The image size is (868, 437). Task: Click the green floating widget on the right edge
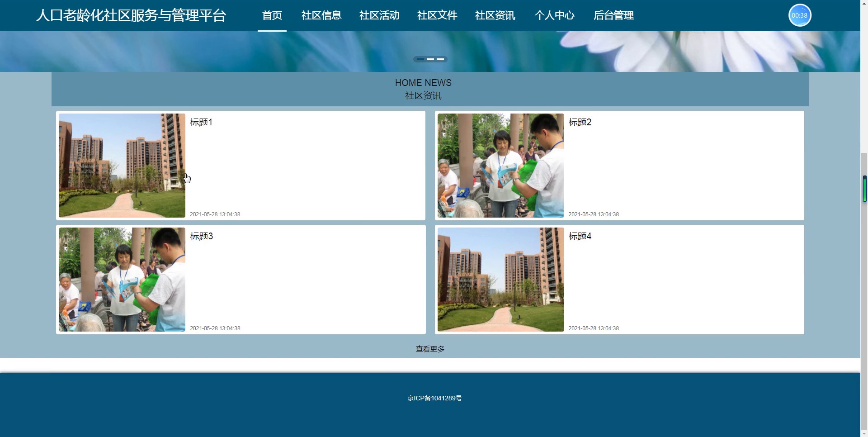[864, 189]
